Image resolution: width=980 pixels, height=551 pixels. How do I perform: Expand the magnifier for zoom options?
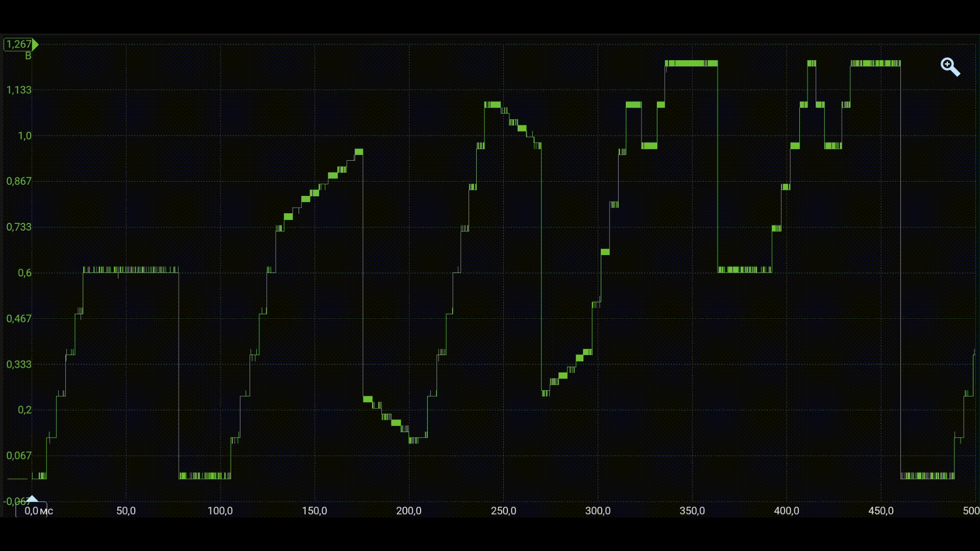tap(950, 67)
